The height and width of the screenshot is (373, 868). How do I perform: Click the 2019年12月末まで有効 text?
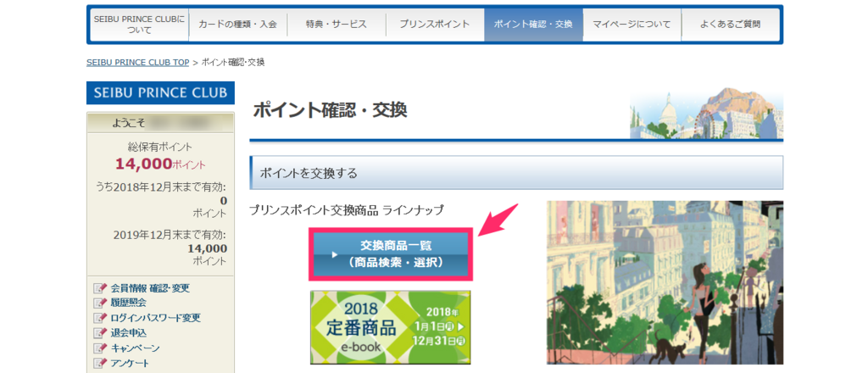click(170, 234)
